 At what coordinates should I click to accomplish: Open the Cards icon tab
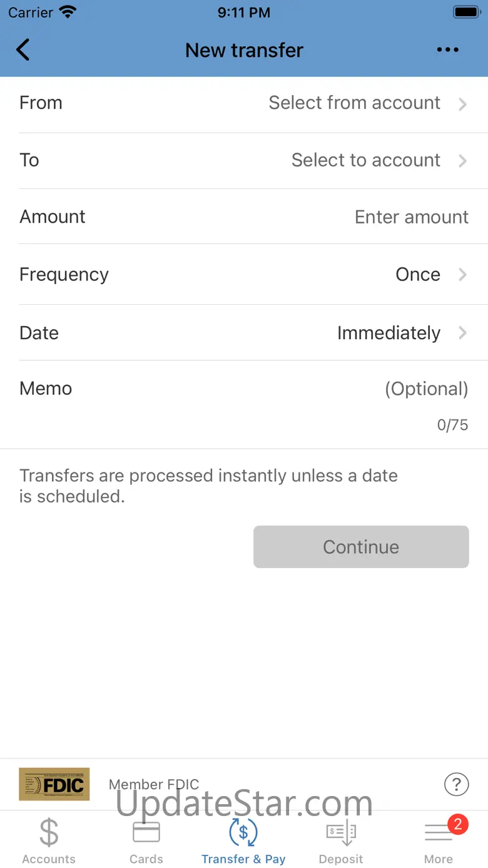click(x=146, y=833)
